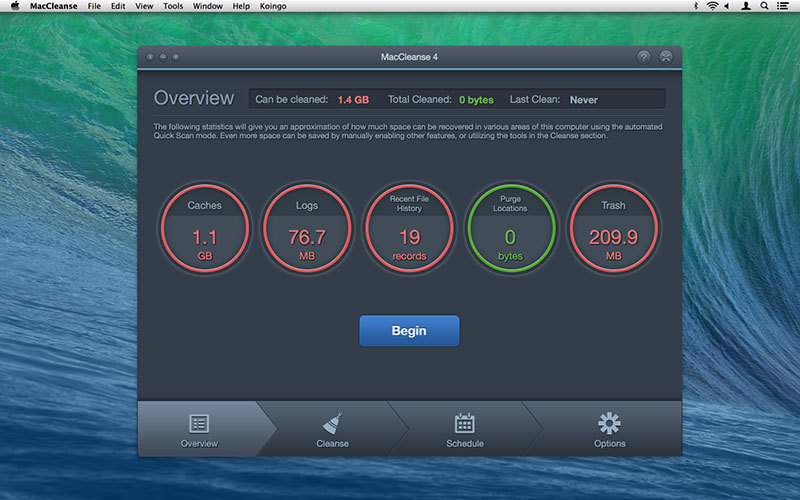Viewport: 800px width, 500px height.
Task: Select the Recent File History gauge
Action: pos(409,229)
